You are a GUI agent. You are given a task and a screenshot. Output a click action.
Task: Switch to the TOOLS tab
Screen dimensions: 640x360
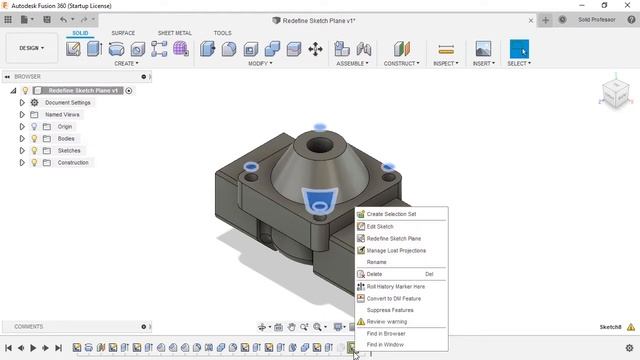222,33
